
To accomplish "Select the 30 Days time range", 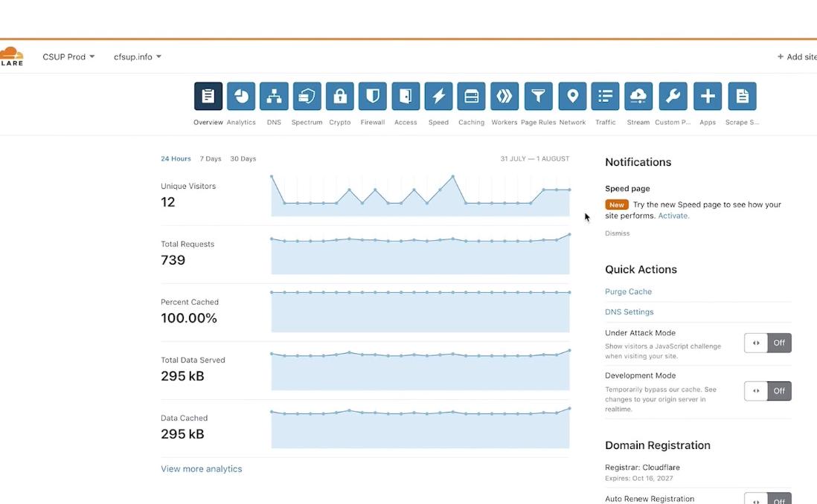I will pos(243,158).
